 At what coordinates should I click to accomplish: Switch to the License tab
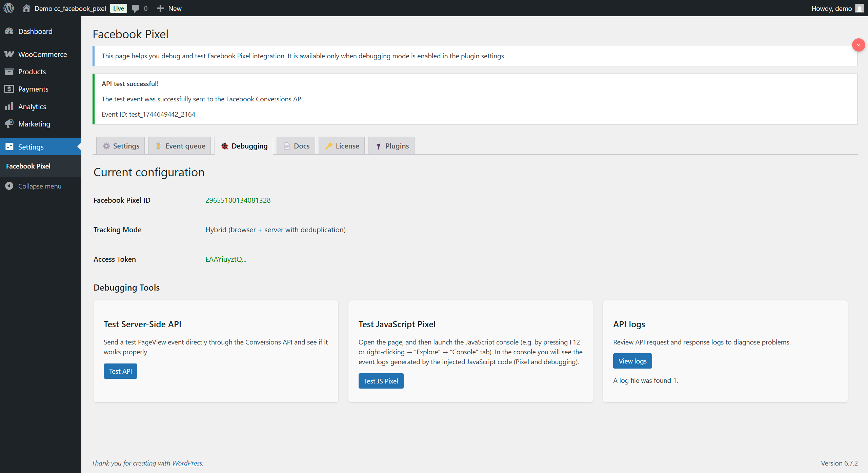point(342,146)
